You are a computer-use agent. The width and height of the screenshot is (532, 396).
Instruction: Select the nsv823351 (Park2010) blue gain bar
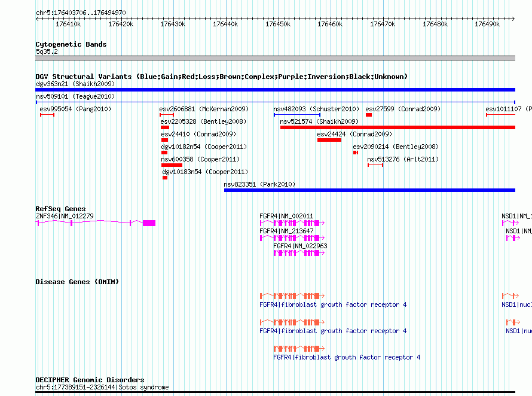(x=370, y=190)
